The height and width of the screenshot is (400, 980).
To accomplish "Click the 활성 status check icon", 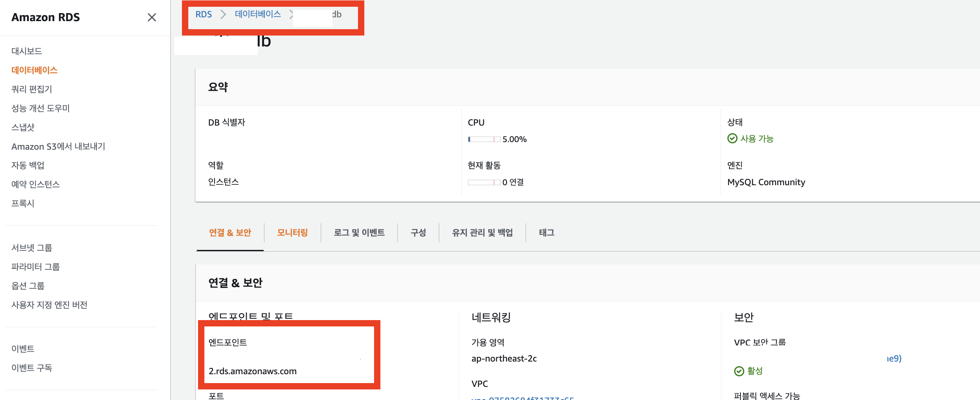I will click(x=739, y=371).
